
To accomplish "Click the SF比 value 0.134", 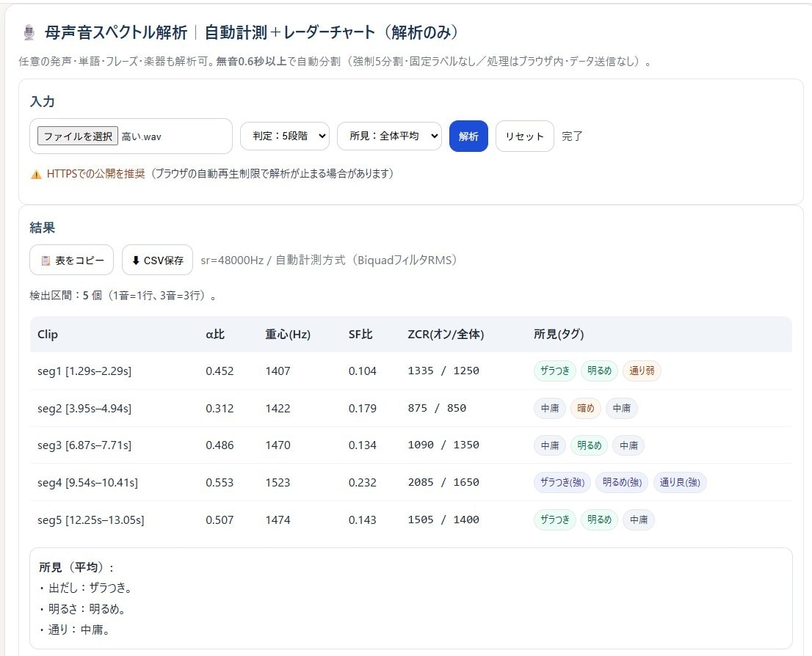I will (x=363, y=445).
